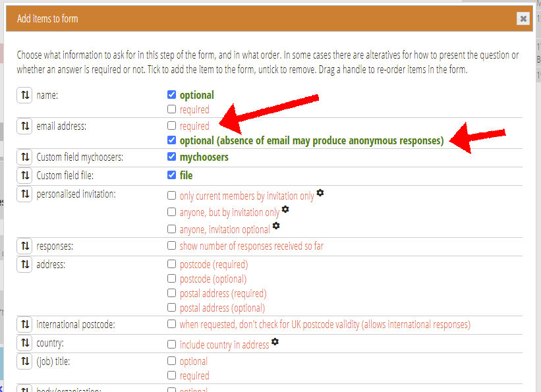Click the reorder handle for name row
Screen dimensions: 541x392
pyautogui.click(x=24, y=95)
